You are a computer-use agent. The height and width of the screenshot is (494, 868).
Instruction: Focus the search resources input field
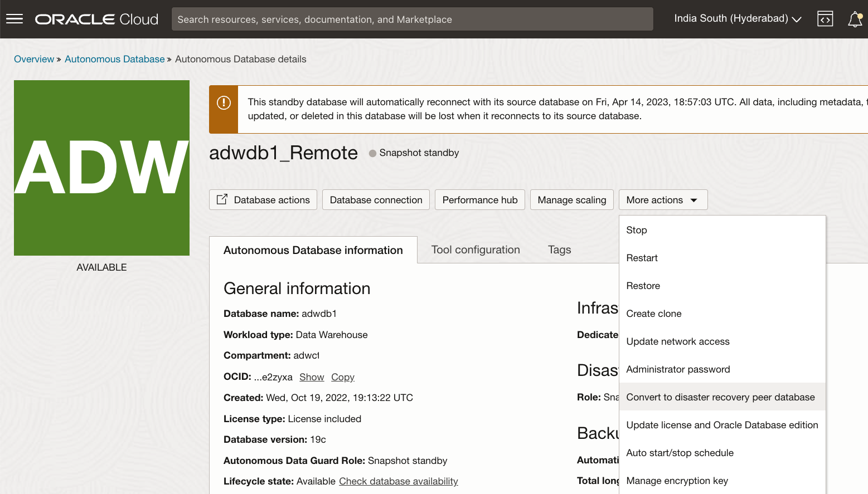412,19
